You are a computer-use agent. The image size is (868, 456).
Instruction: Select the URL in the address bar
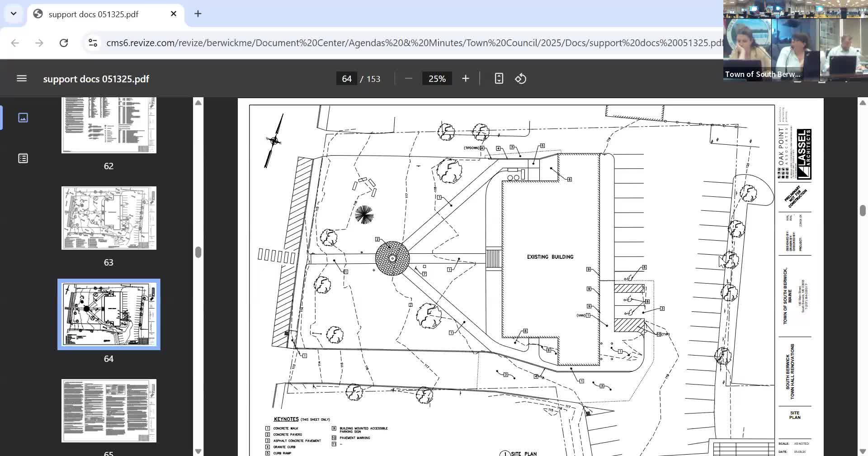[x=414, y=43]
